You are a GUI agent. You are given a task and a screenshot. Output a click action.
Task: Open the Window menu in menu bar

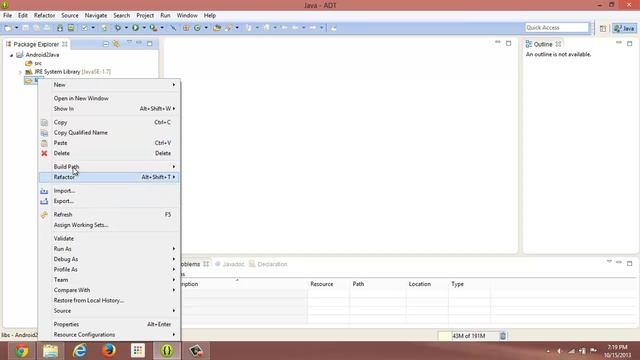187,16
